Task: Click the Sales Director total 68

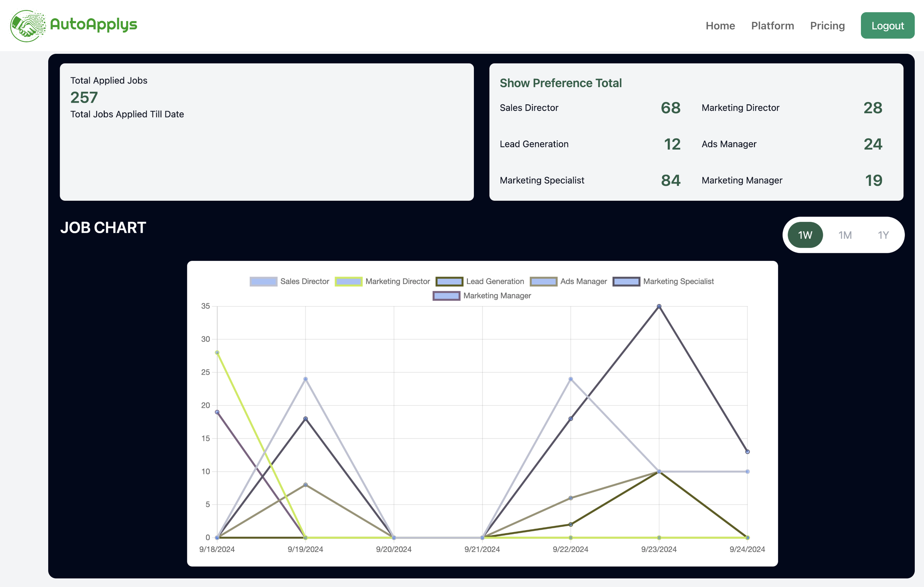Action: (670, 108)
